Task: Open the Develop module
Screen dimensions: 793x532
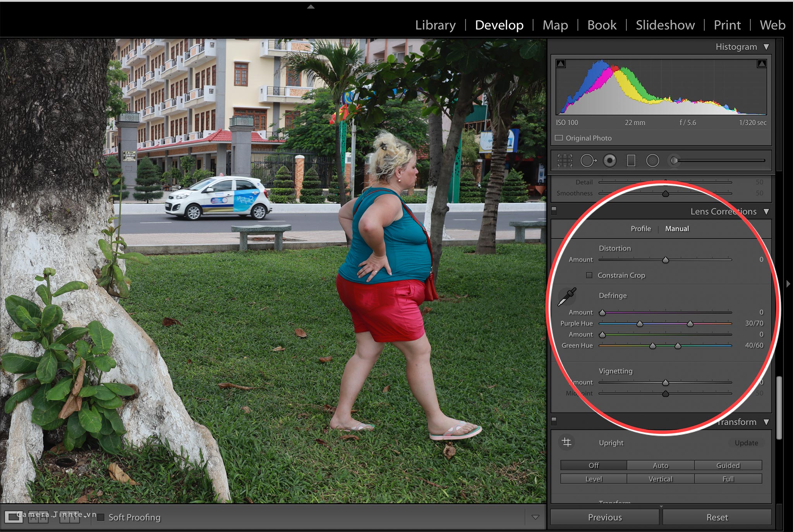Action: 499,25
